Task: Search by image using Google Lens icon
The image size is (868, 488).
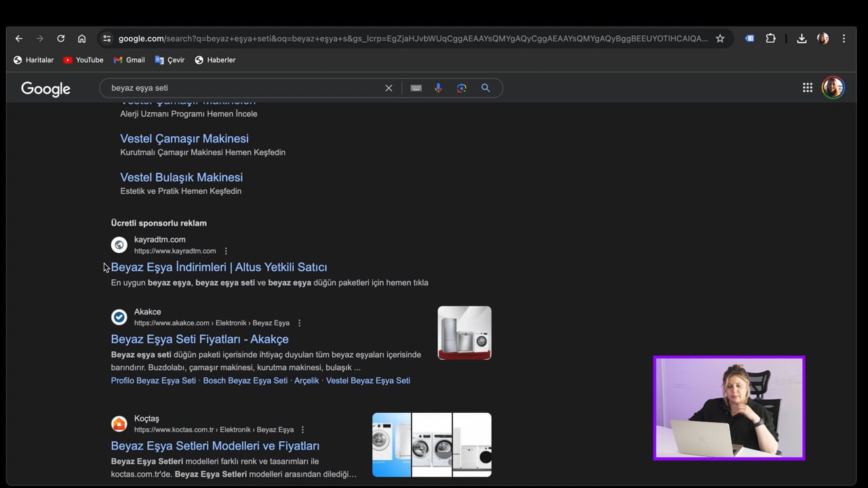Action: [x=462, y=88]
